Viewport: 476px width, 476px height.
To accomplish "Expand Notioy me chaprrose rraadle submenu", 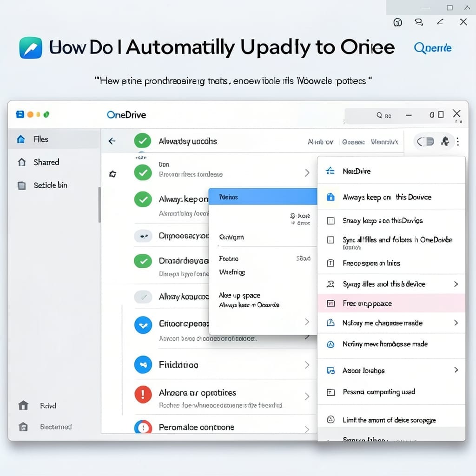I will [x=456, y=323].
